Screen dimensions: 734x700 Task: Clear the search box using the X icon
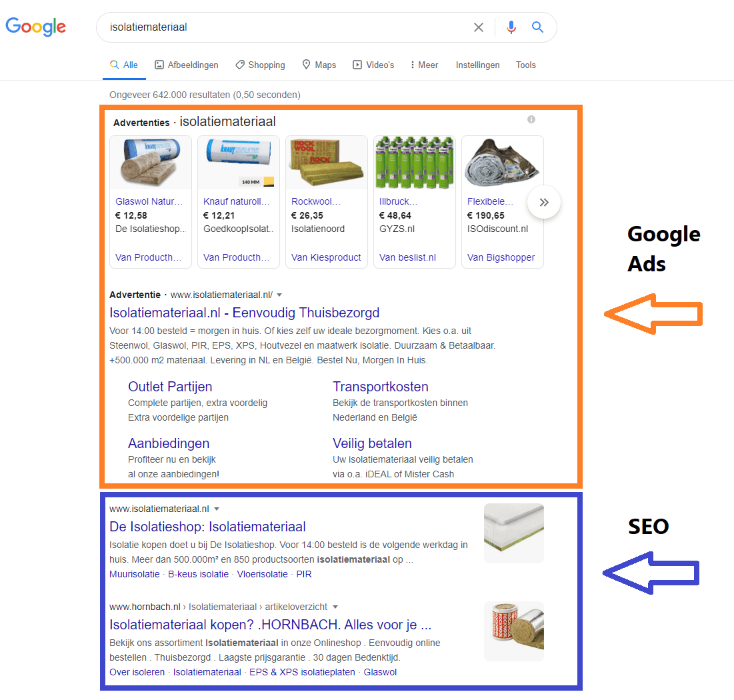pos(479,27)
